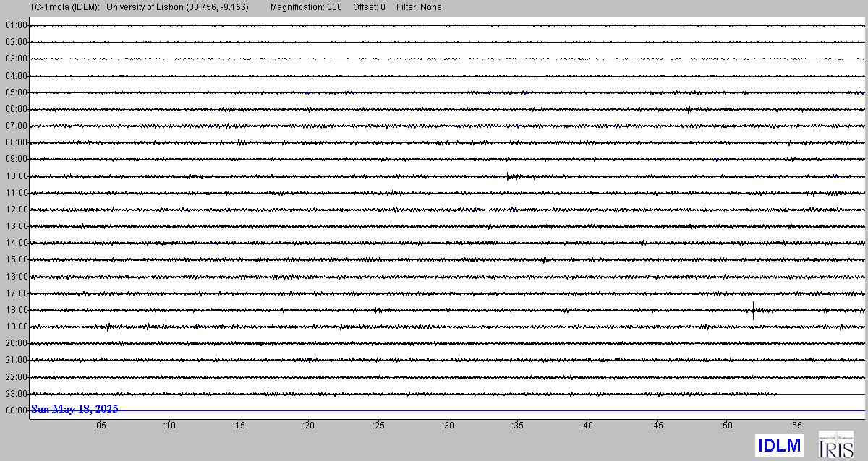Screen dimensions: 868x461
Task: Click the :45 minute axis tick
Action: click(657, 426)
